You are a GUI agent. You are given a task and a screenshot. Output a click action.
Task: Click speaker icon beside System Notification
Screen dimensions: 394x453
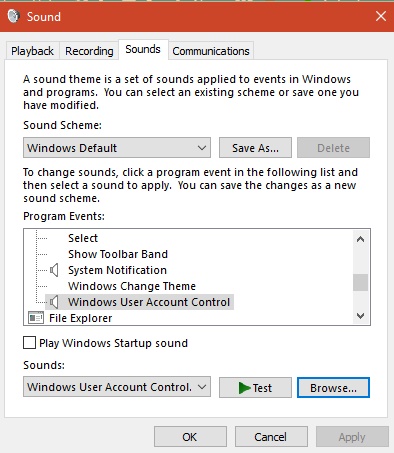[x=54, y=270]
